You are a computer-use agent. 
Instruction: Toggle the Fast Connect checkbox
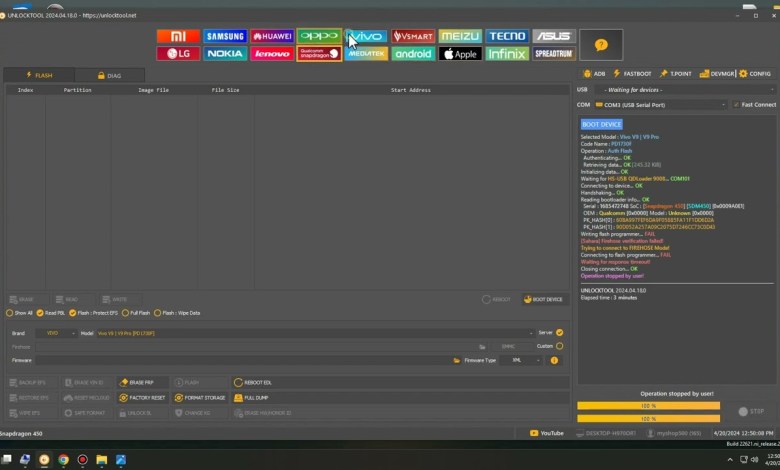[x=736, y=104]
